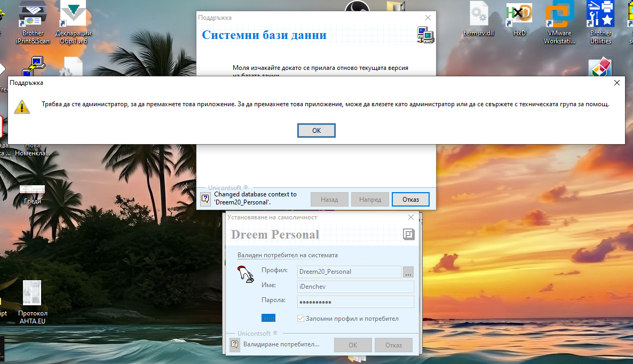Close the Установяване на самоличност dialog

(410, 217)
